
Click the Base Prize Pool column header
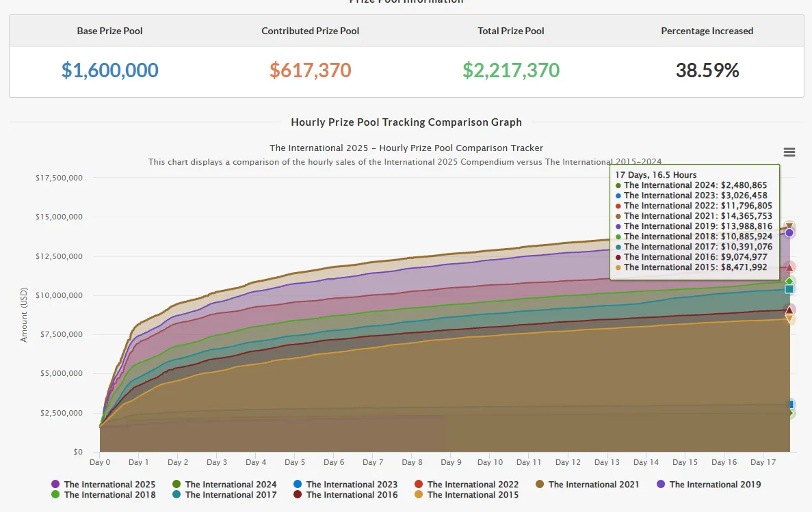(109, 31)
